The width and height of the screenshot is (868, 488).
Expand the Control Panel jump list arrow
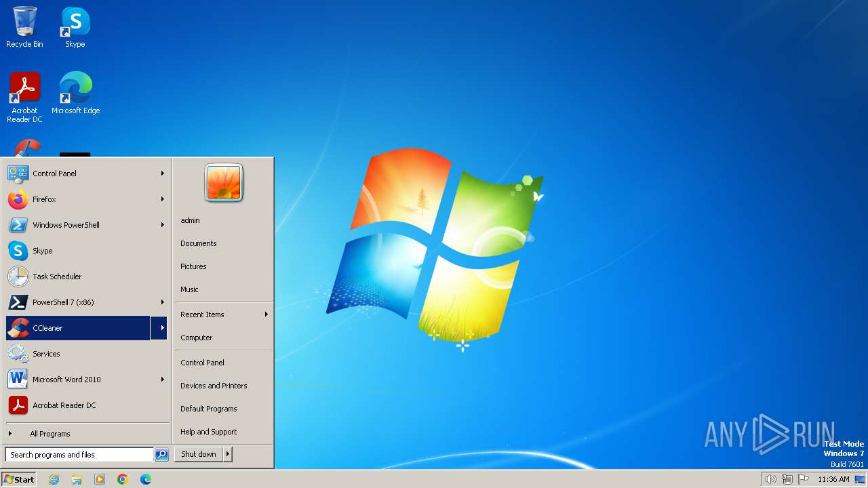tap(162, 174)
